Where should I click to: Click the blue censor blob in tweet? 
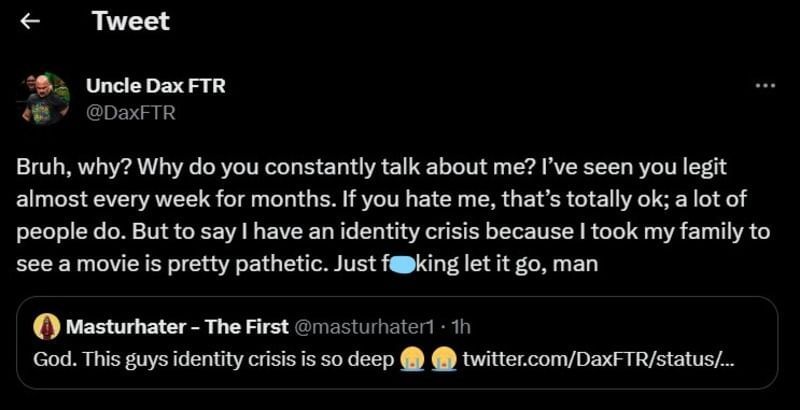(401, 267)
